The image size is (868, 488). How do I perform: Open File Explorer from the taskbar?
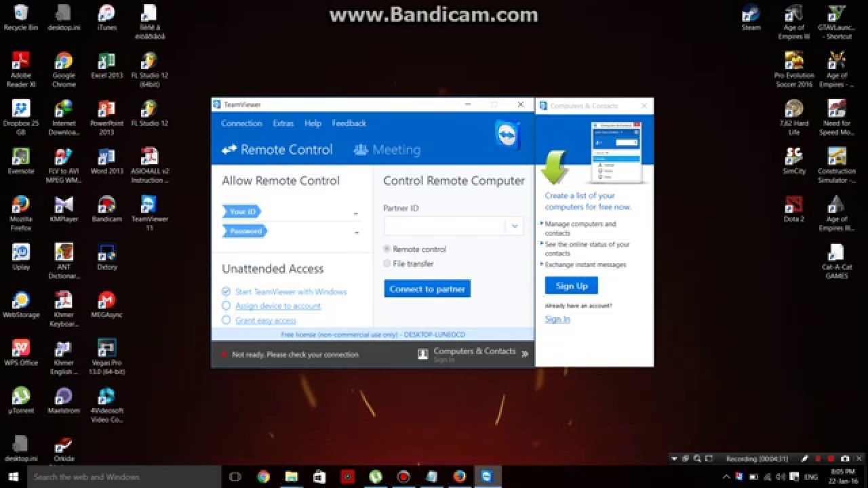(x=291, y=476)
